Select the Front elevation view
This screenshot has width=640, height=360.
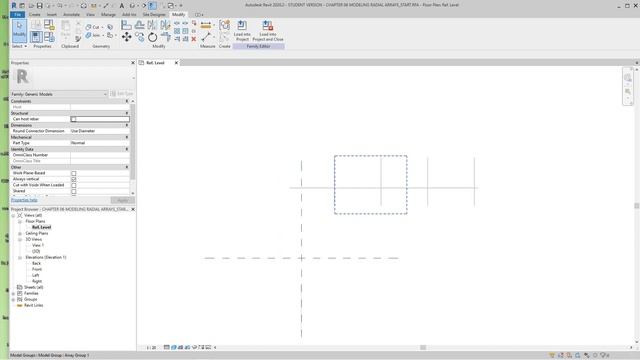(x=37, y=269)
